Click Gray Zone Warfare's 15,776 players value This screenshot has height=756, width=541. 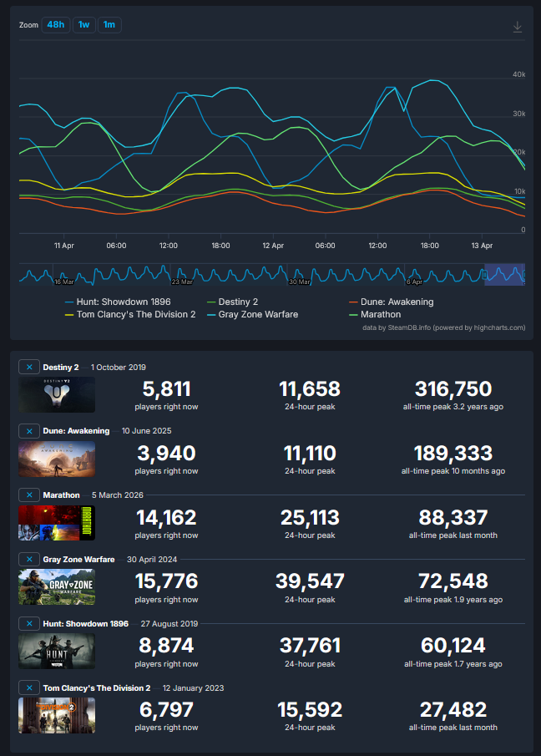click(x=166, y=581)
